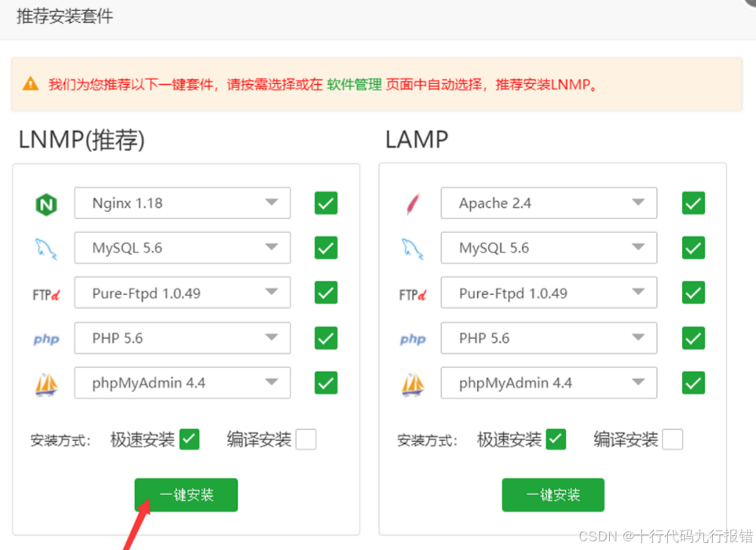
Task: Click the orange warning triangle icon
Action: click(31, 84)
